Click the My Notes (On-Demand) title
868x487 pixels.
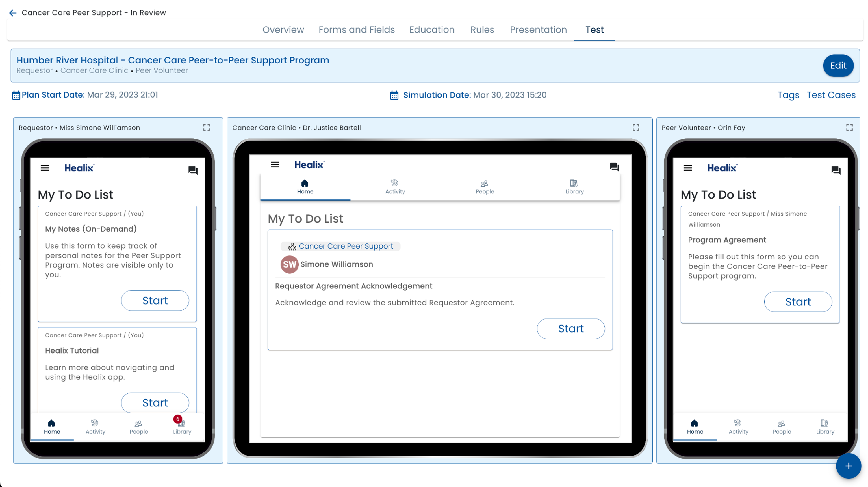tap(91, 229)
